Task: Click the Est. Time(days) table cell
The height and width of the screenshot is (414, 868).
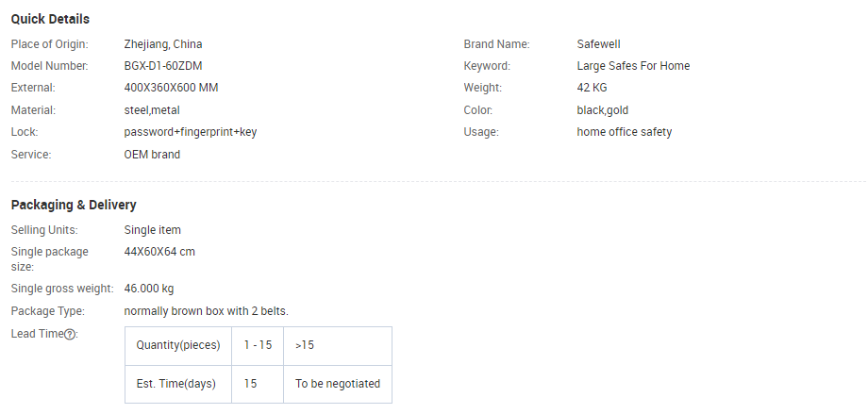Action: (x=178, y=384)
